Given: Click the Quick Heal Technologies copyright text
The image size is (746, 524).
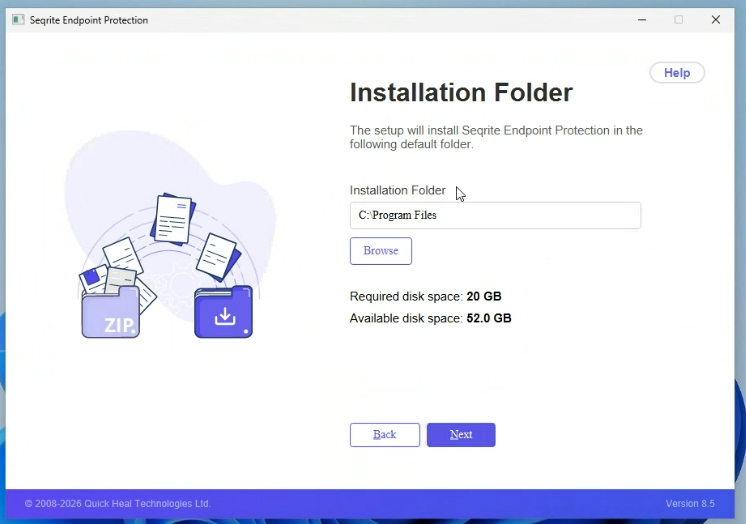Looking at the screenshot, I should click(x=118, y=504).
